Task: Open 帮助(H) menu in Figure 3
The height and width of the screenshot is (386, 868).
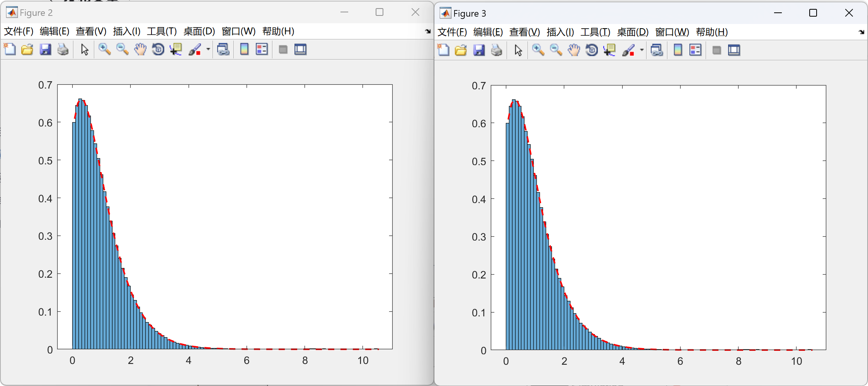Action: click(x=712, y=32)
